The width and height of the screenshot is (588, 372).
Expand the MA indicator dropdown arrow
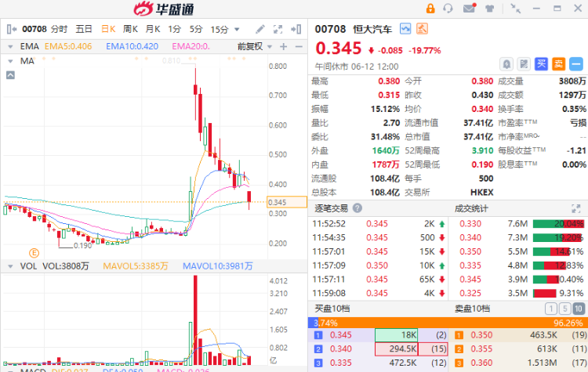10,61
